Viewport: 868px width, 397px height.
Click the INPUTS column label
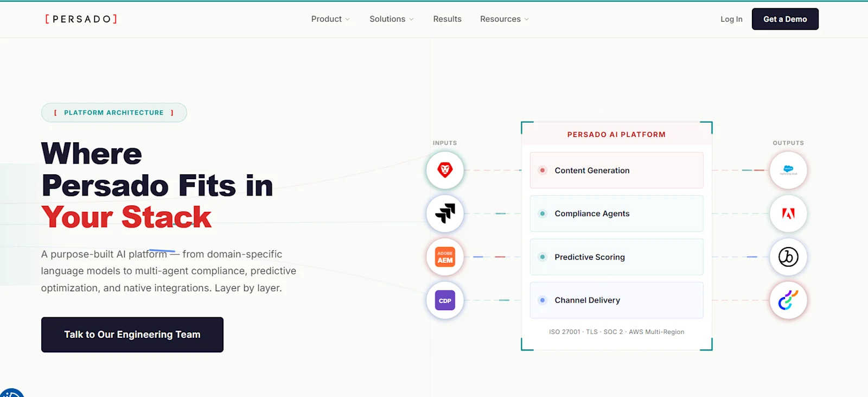pyautogui.click(x=445, y=143)
